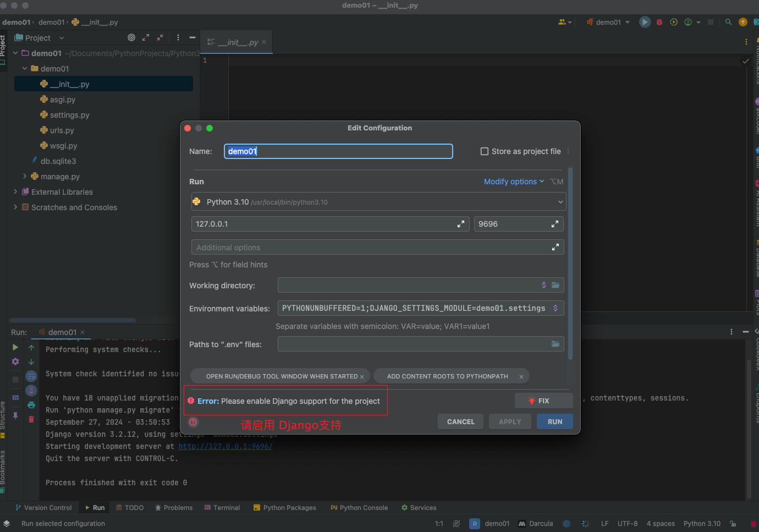Open the Problems tab
759x532 pixels.
click(174, 508)
